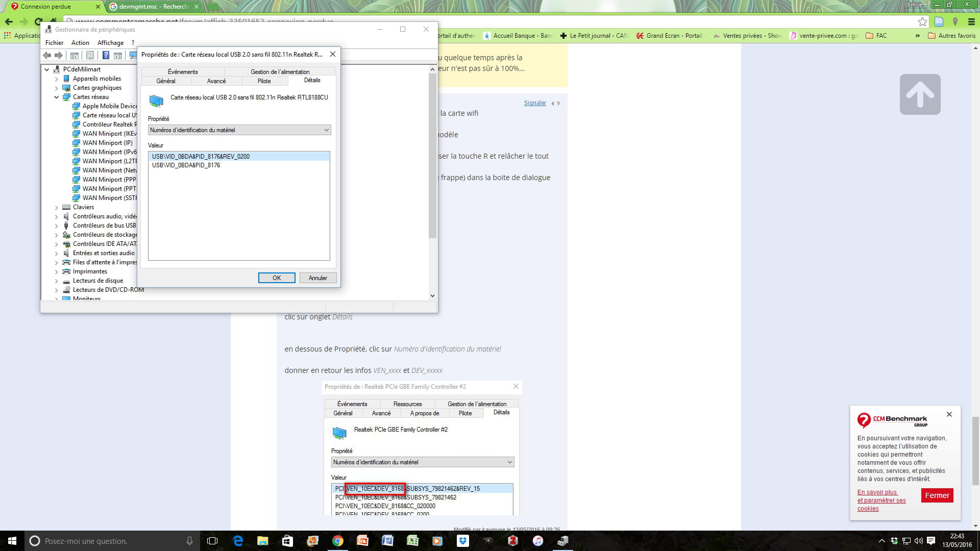Switch to 'devmgmt.msc - Recherche' Chrome tab
This screenshot has width=980, height=551.
coord(153,7)
